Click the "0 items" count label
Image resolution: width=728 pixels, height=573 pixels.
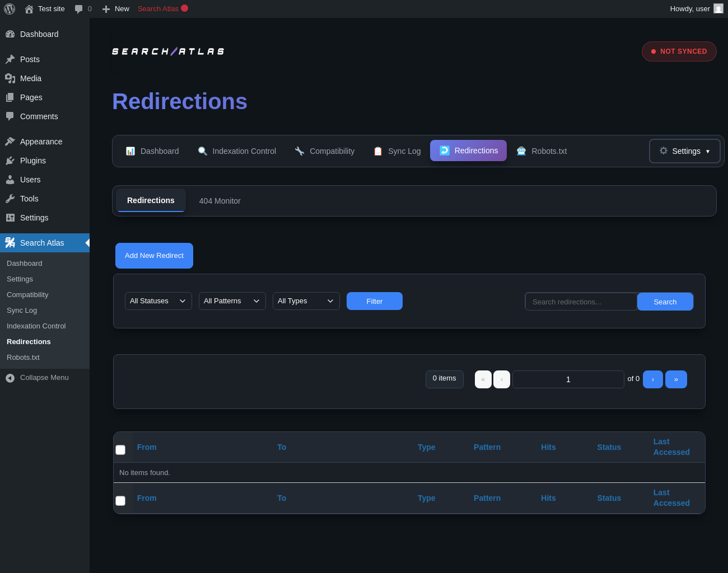click(445, 379)
